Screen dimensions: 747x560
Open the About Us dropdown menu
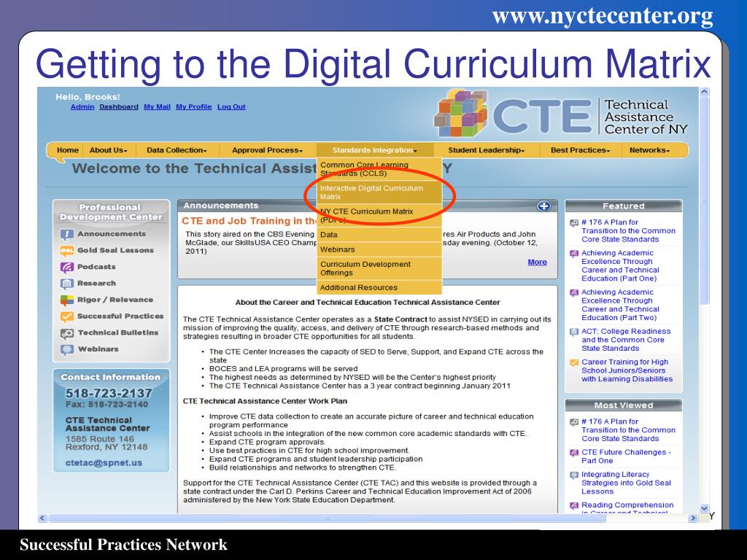coord(109,150)
